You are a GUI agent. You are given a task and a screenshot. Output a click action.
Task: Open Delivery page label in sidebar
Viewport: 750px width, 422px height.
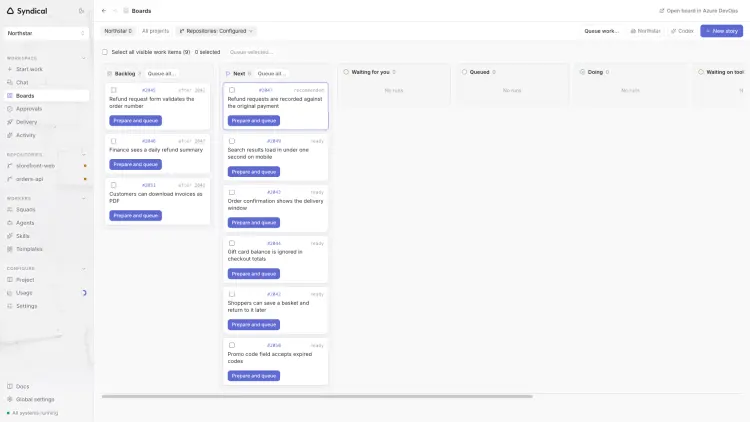click(x=26, y=122)
